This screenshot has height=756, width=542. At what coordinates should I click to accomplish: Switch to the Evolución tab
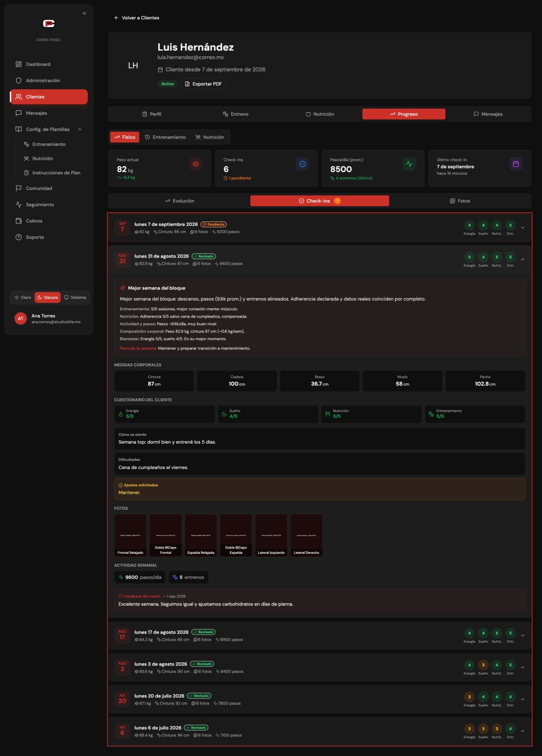(179, 201)
